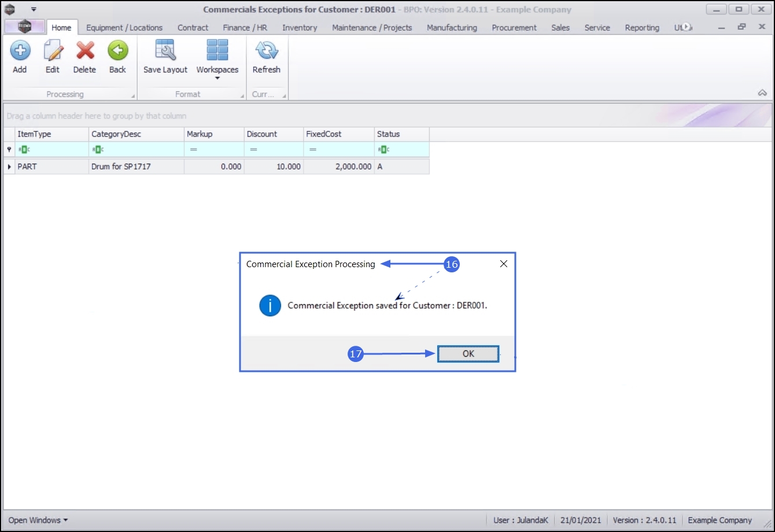
Task: Switch to the Home tab
Action: tap(61, 27)
